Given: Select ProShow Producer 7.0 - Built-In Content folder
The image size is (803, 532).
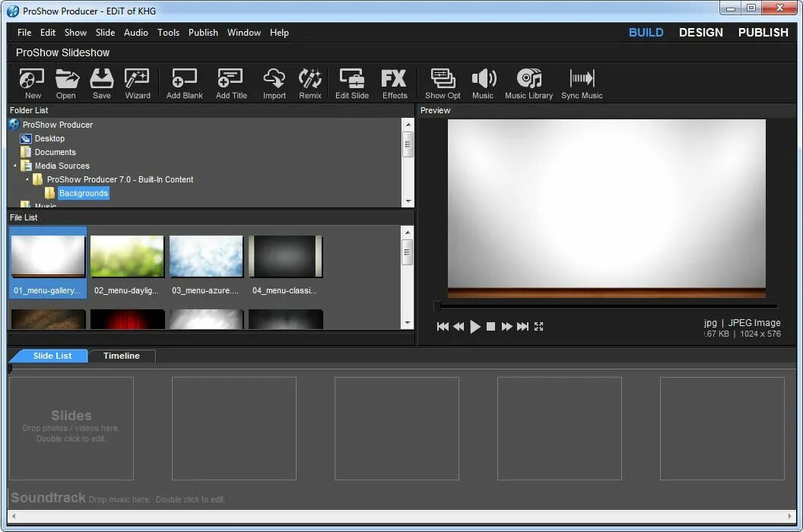Looking at the screenshot, I should point(120,179).
